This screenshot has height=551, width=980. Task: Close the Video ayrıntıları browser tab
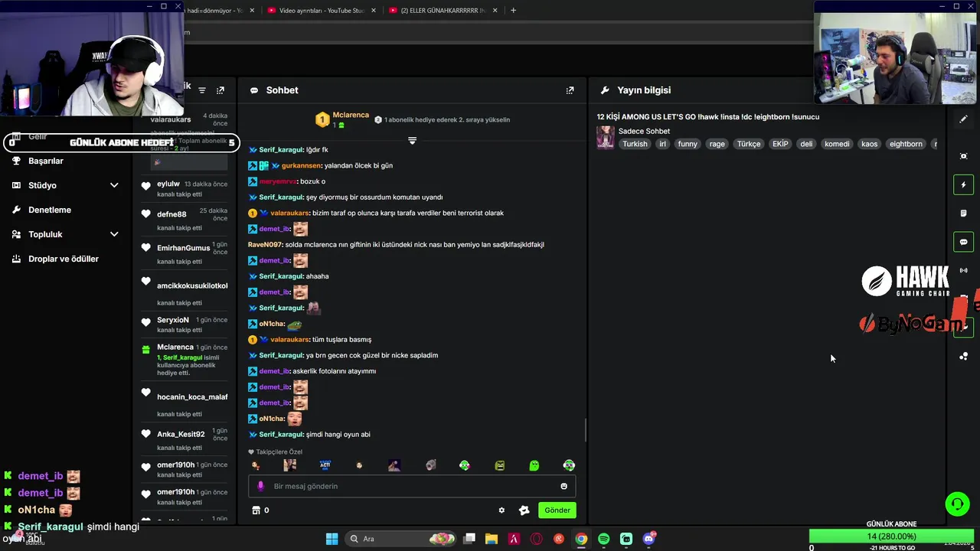(375, 11)
